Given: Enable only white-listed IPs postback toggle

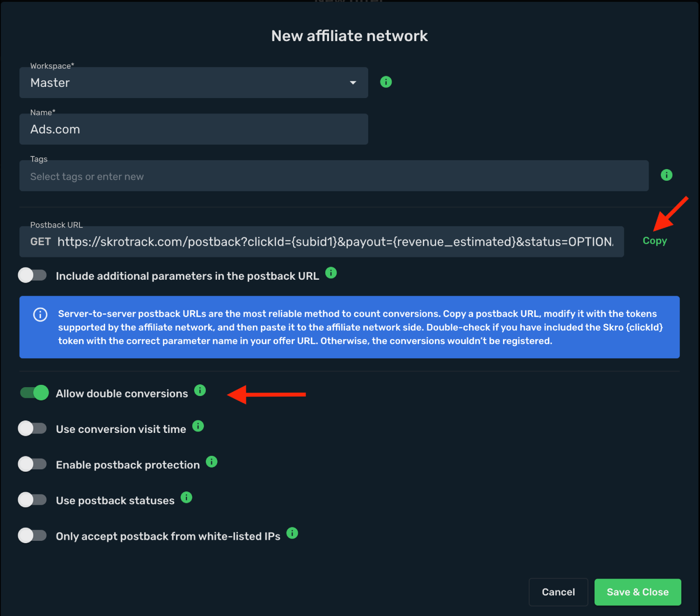Looking at the screenshot, I should (x=32, y=535).
